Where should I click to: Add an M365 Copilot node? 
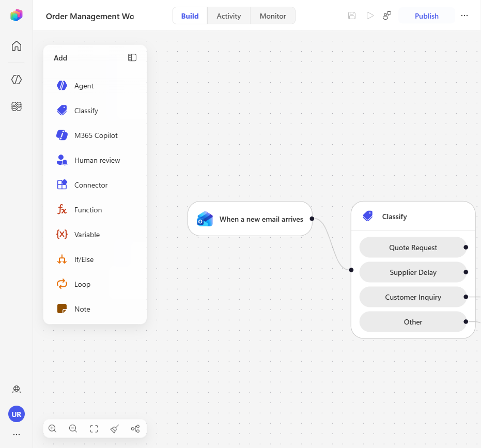click(95, 135)
